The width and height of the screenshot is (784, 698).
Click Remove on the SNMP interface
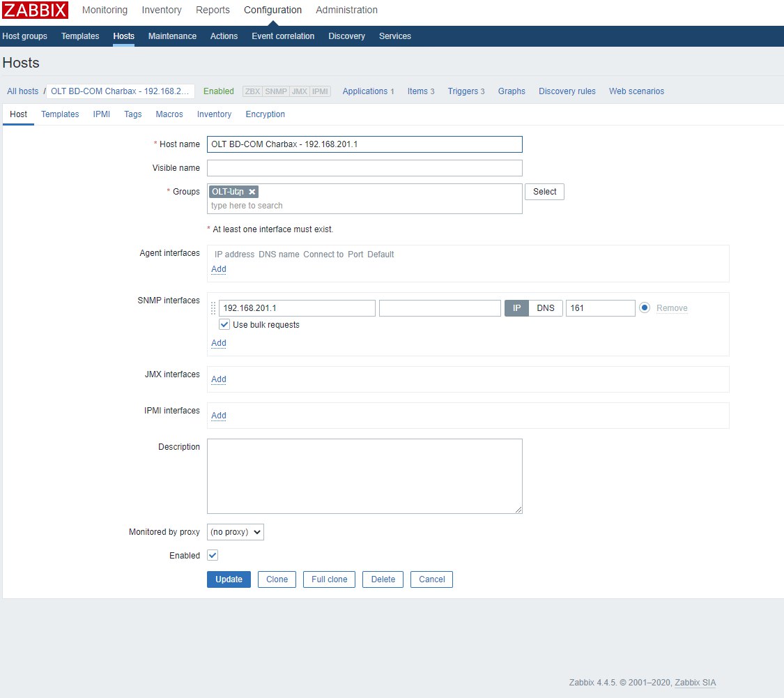672,308
